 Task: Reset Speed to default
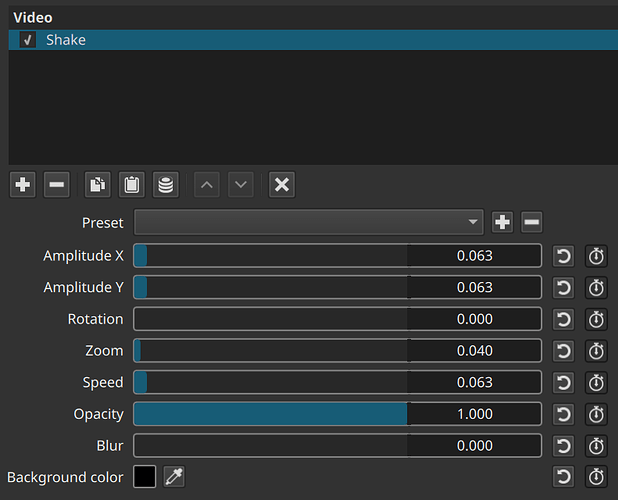tap(564, 383)
